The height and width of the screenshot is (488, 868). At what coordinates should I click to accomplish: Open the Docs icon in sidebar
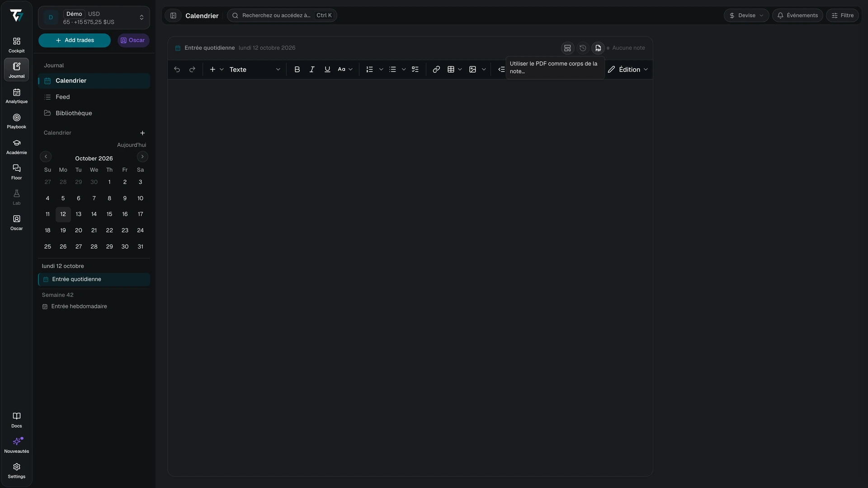coord(16,420)
